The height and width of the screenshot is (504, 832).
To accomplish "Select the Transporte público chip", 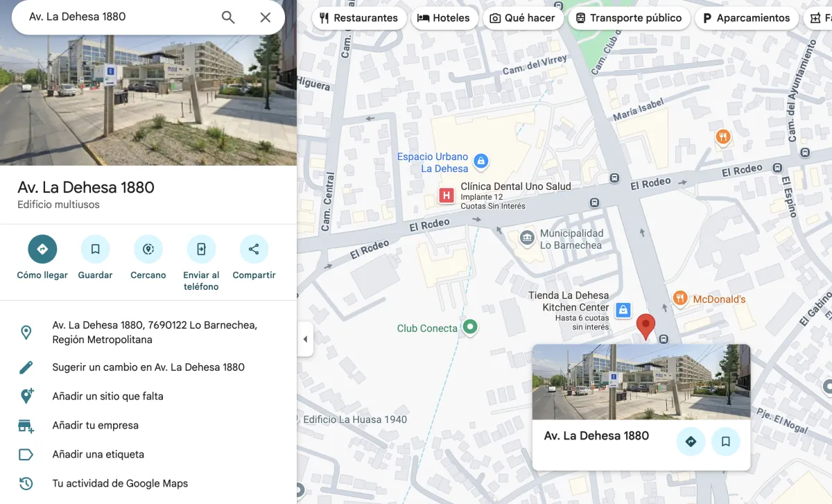I will click(x=629, y=18).
